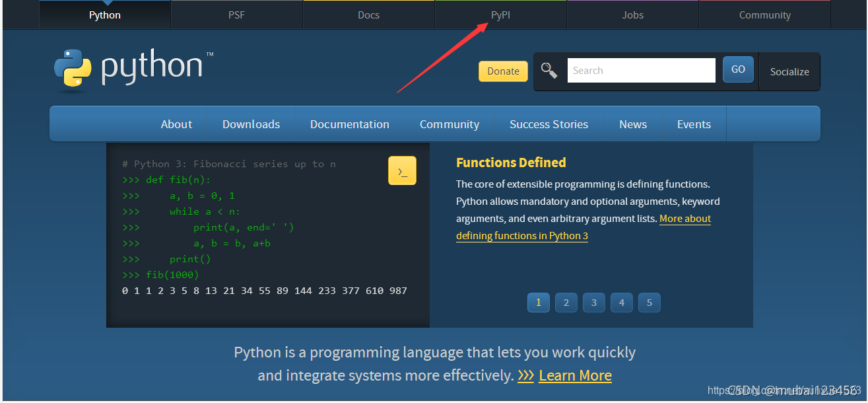This screenshot has width=868, height=403.
Task: Select slide 3 in the carousel pagination
Action: point(593,302)
